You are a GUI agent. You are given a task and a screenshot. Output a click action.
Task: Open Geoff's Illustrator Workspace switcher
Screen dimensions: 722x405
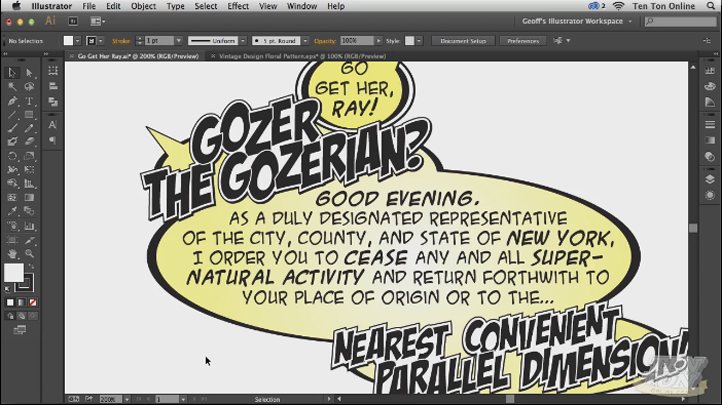point(576,21)
